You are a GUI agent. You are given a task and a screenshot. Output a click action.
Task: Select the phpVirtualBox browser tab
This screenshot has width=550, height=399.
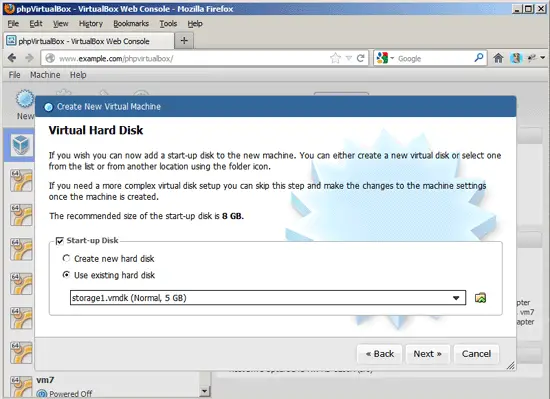(88, 41)
